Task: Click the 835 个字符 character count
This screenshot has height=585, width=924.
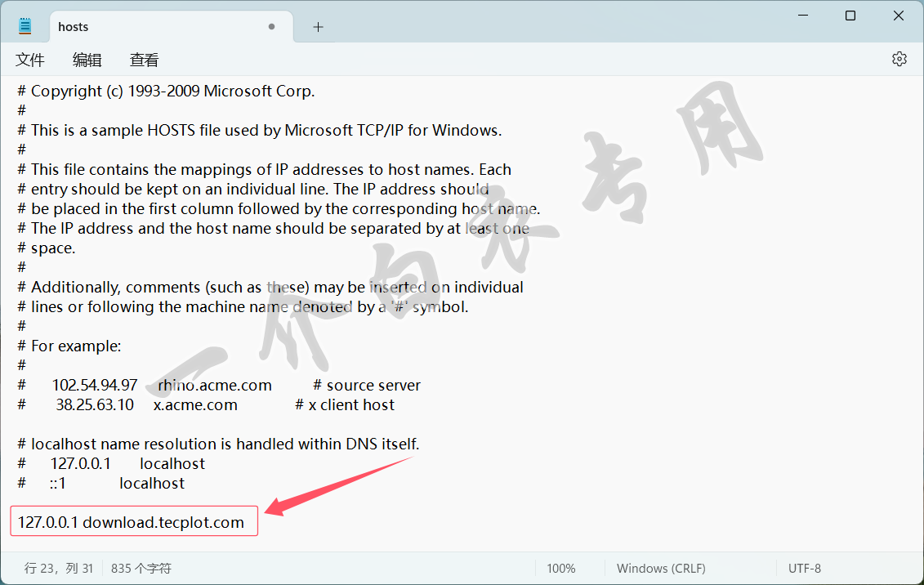Action: tap(141, 569)
